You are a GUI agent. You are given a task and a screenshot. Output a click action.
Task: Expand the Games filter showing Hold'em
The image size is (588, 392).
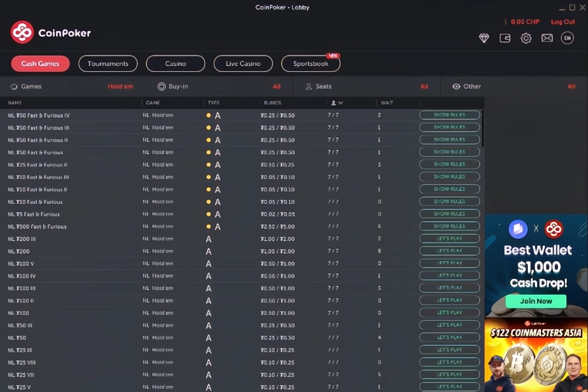72,86
